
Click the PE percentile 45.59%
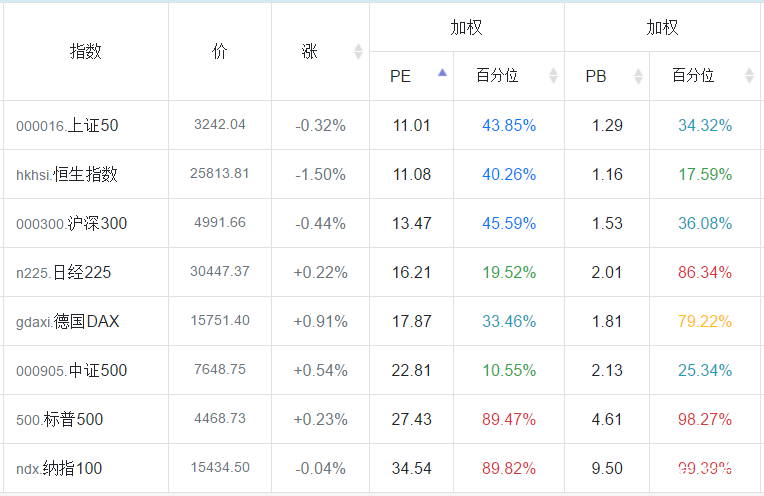[509, 224]
